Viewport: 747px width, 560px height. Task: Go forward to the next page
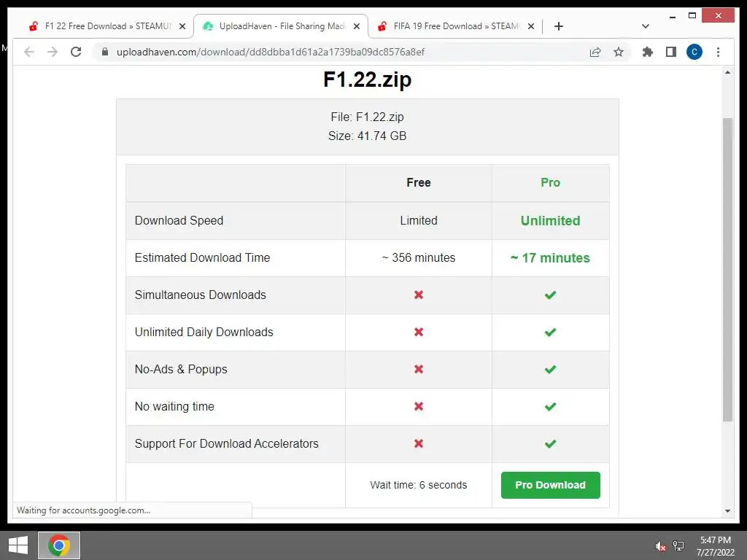pyautogui.click(x=53, y=52)
